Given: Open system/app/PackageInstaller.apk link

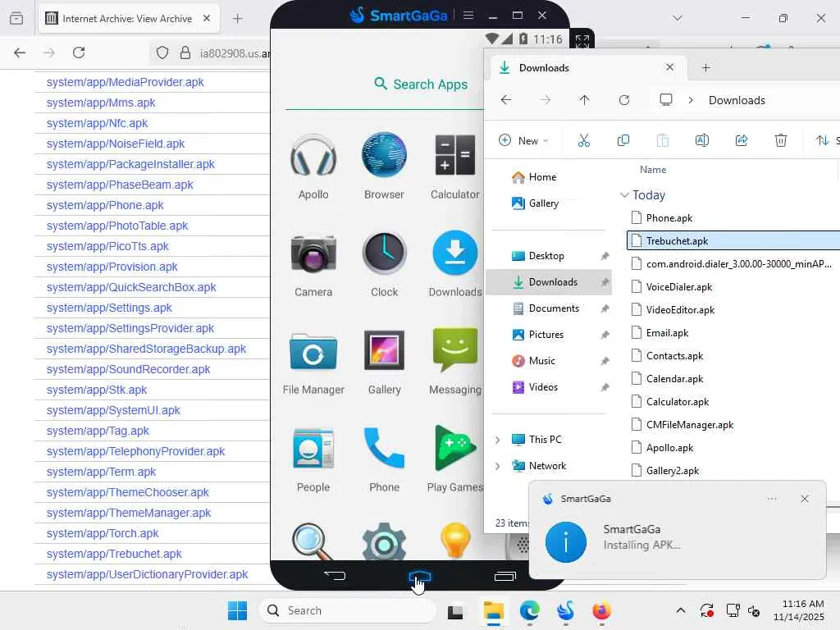Looking at the screenshot, I should pyautogui.click(x=130, y=164).
